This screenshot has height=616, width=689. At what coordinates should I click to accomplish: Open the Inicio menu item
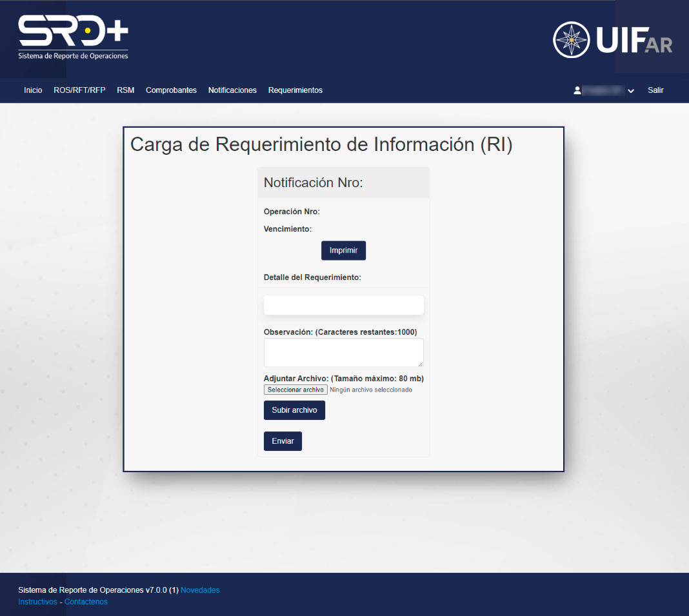33,90
